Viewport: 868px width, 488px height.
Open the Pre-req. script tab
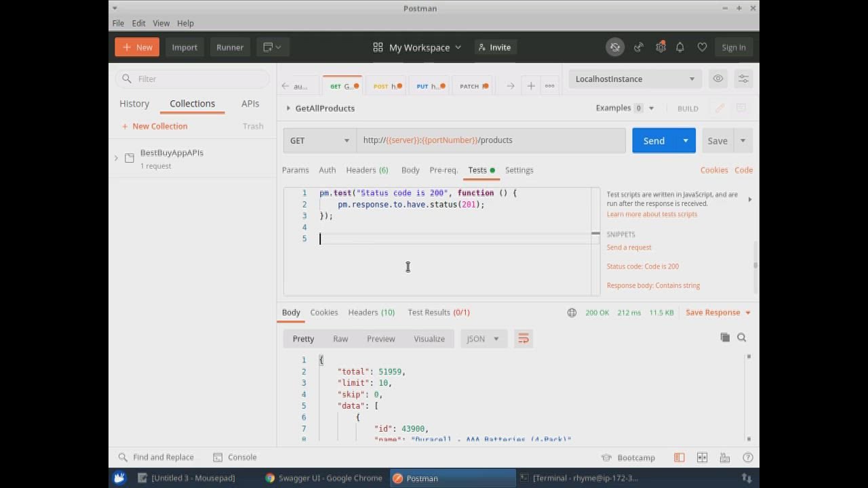click(x=443, y=170)
